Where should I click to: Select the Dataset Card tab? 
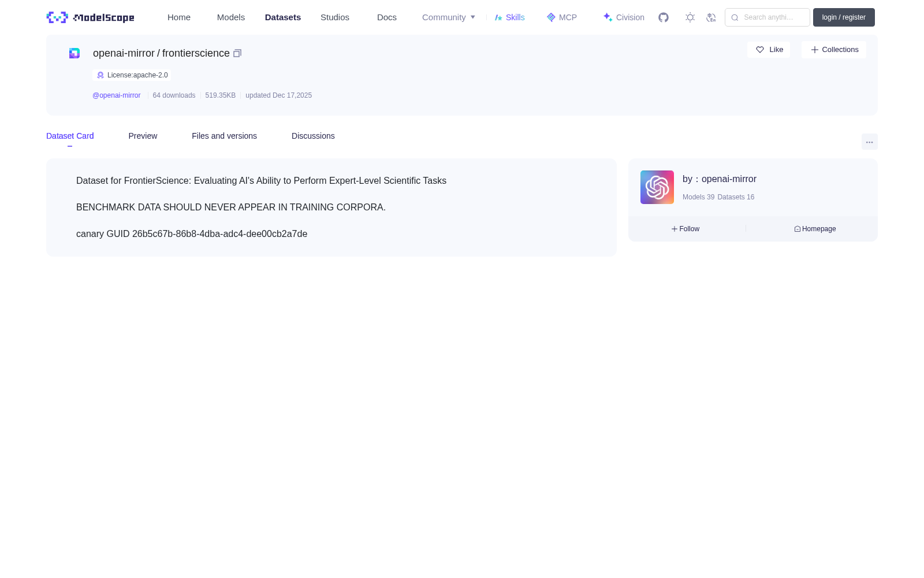[x=70, y=136]
